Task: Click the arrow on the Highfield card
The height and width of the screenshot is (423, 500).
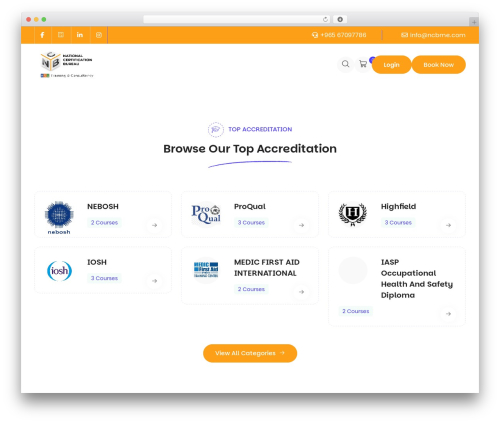Action: 448,225
